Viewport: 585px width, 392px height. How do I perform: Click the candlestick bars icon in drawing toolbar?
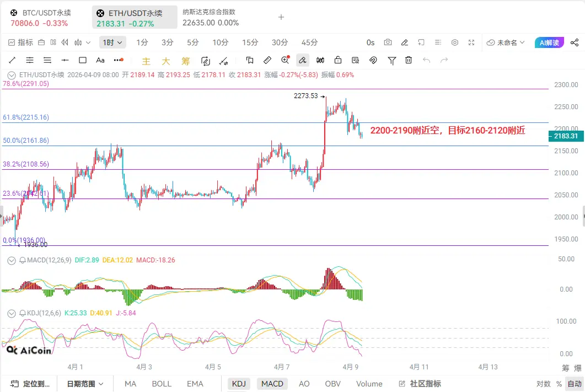pyautogui.click(x=320, y=60)
